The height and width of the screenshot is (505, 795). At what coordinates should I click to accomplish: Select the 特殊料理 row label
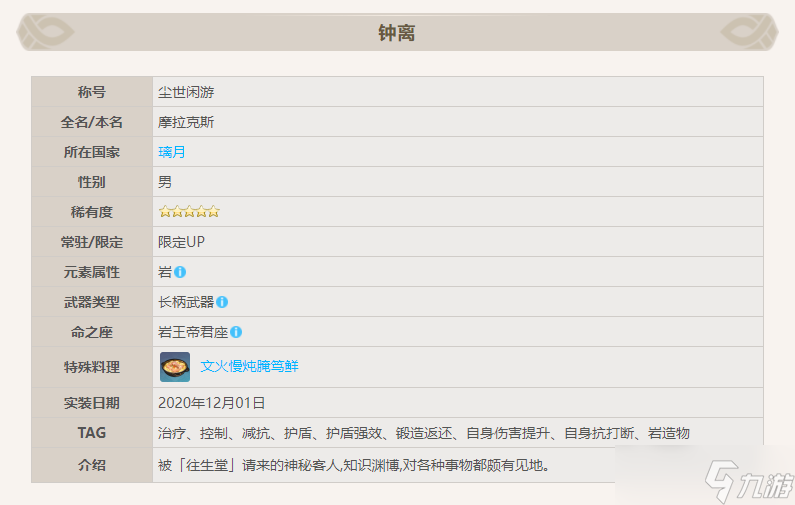point(92,367)
